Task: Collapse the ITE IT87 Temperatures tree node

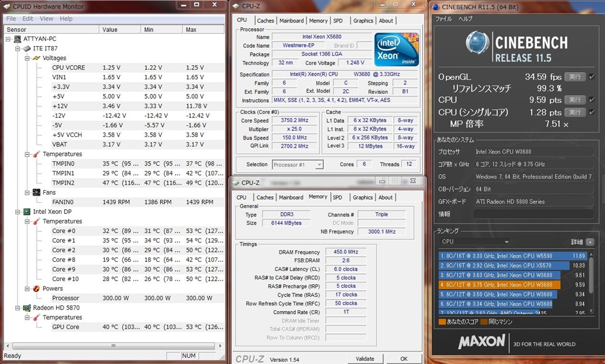Action: [27, 154]
